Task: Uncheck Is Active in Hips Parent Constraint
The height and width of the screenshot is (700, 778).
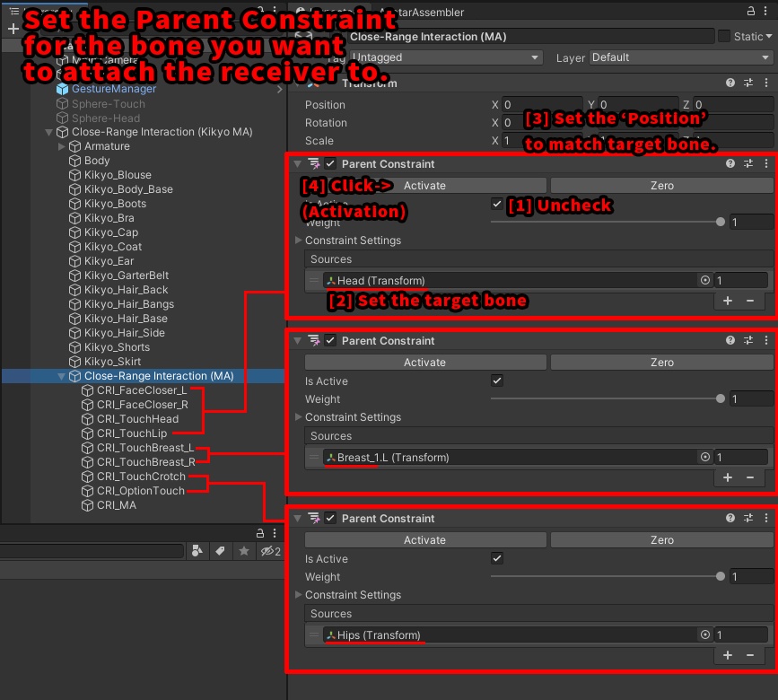Action: click(496, 558)
